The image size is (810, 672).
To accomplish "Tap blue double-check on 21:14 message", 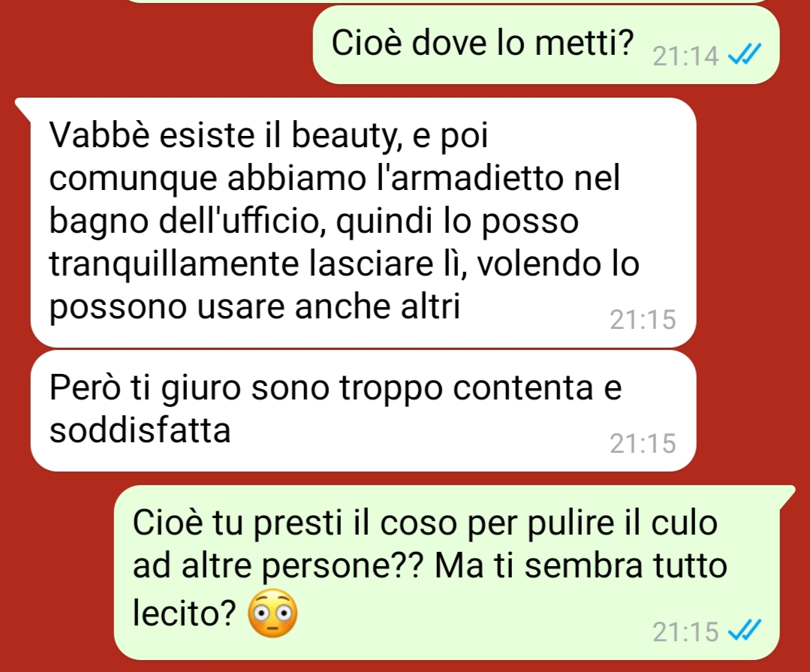I will coord(745,55).
